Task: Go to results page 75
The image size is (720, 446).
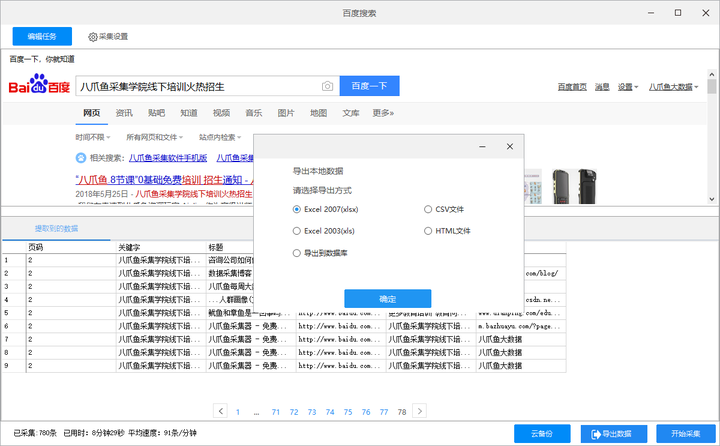Action: coord(348,412)
